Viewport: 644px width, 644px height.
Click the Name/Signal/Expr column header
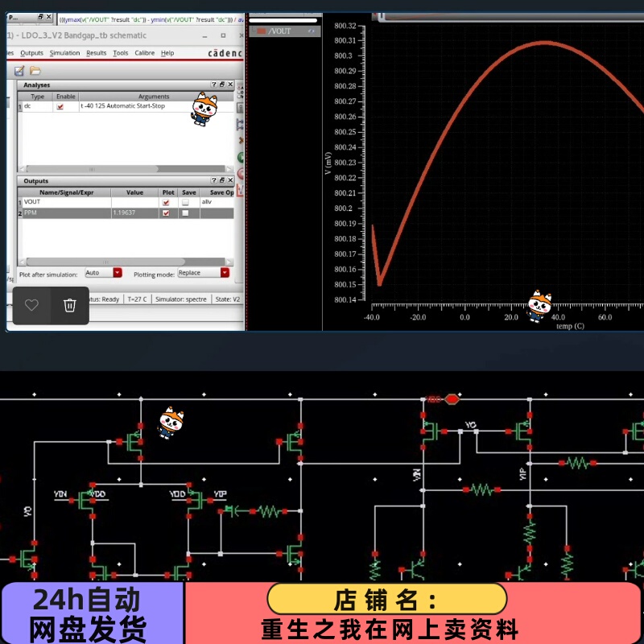pyautogui.click(x=67, y=192)
